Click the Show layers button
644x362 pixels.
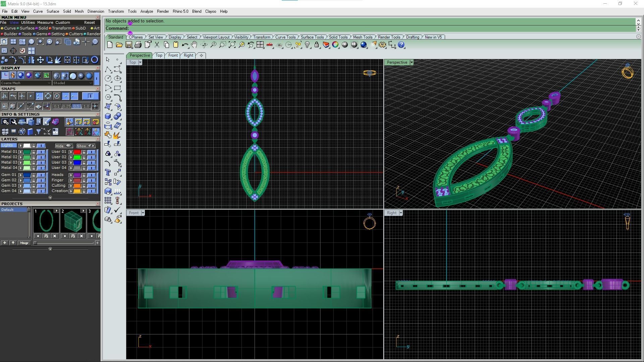coord(86,146)
